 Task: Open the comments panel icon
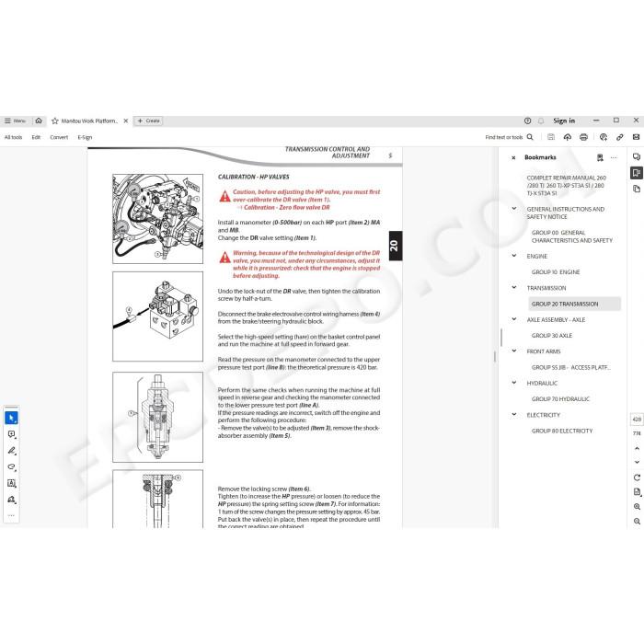[x=637, y=157]
